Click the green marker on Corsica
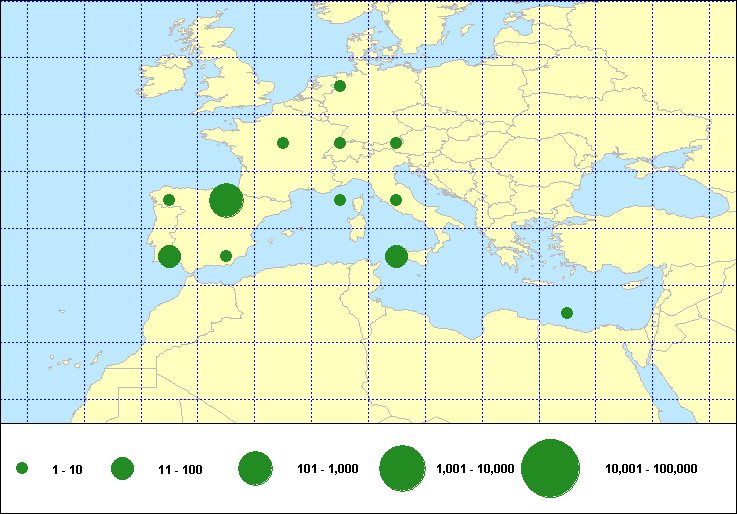This screenshot has width=737, height=514. (340, 200)
